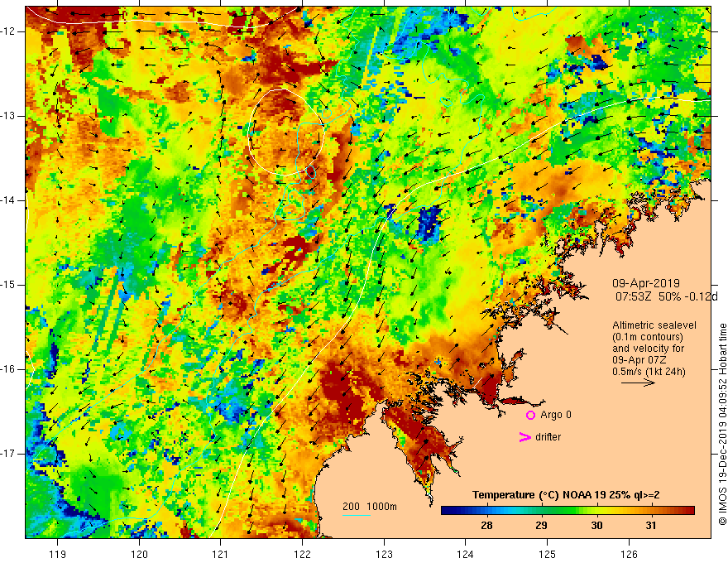
Task: Click the '30' temperature scale label
Action: point(596,526)
